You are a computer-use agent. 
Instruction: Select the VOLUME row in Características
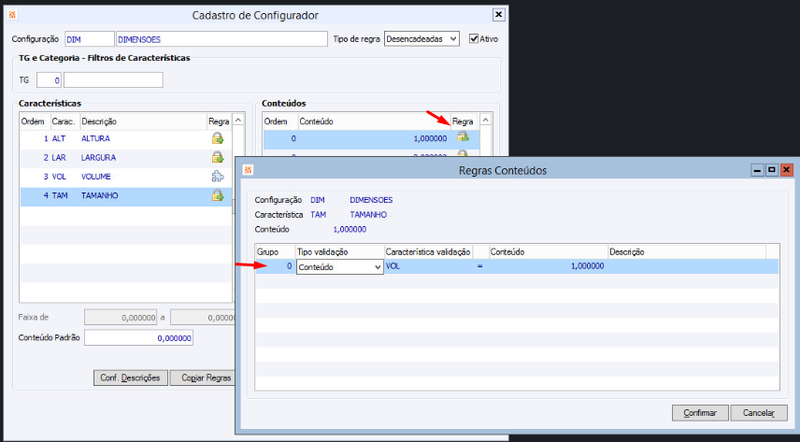pyautogui.click(x=126, y=177)
